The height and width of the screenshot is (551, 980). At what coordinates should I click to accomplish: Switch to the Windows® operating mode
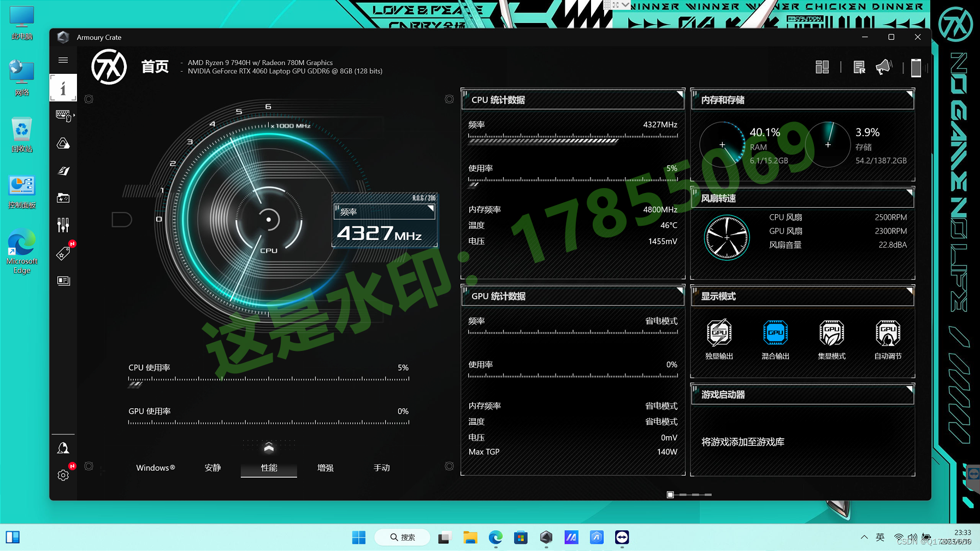pyautogui.click(x=156, y=468)
